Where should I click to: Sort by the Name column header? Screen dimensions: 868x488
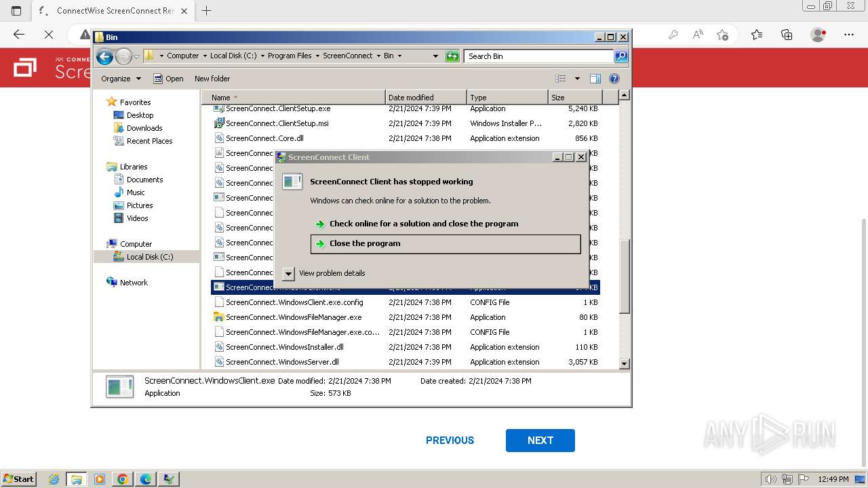click(x=295, y=98)
